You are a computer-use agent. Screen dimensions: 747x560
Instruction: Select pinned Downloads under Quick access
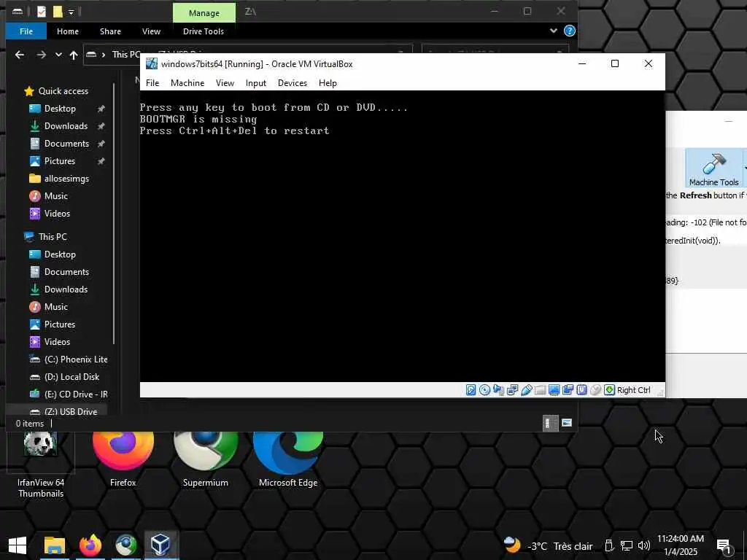(x=66, y=126)
